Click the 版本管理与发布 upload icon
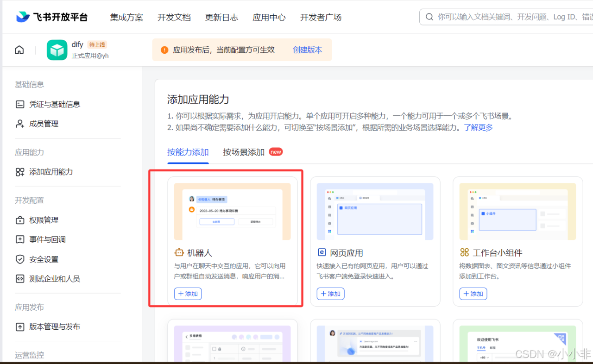 20,326
